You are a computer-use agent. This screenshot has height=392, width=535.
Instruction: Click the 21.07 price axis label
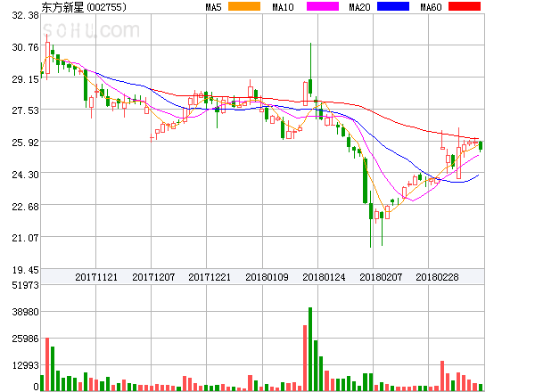coord(25,238)
